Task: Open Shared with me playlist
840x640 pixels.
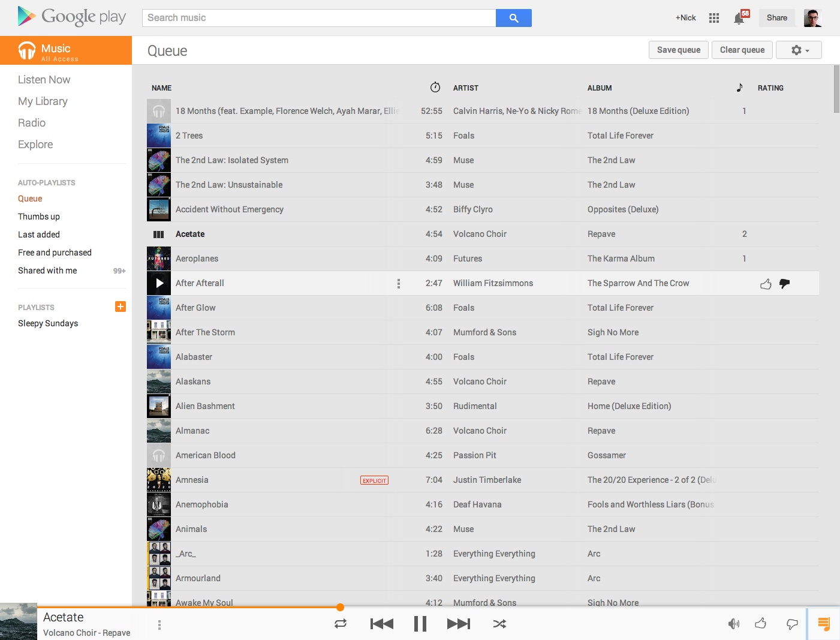Action: pyautogui.click(x=47, y=271)
